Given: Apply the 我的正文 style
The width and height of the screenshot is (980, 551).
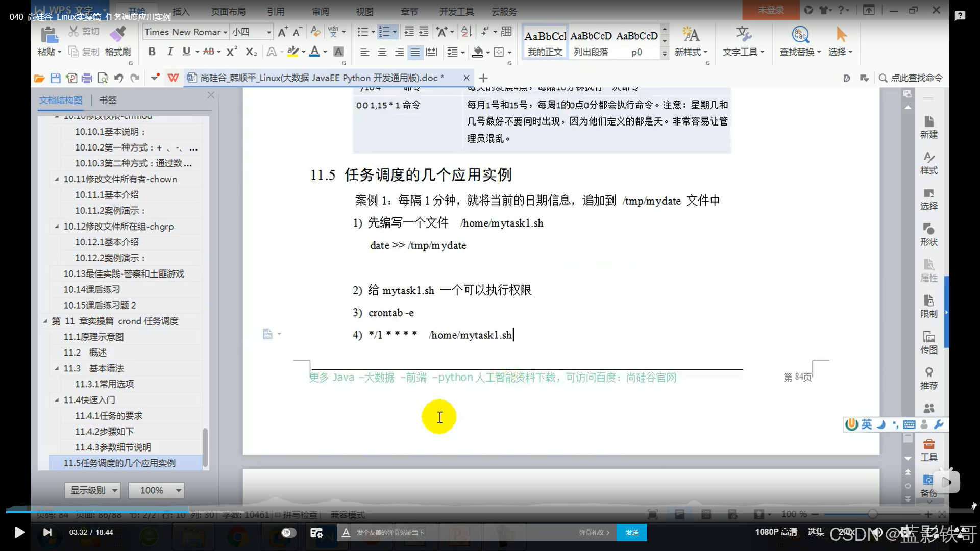Looking at the screenshot, I should pos(545,42).
